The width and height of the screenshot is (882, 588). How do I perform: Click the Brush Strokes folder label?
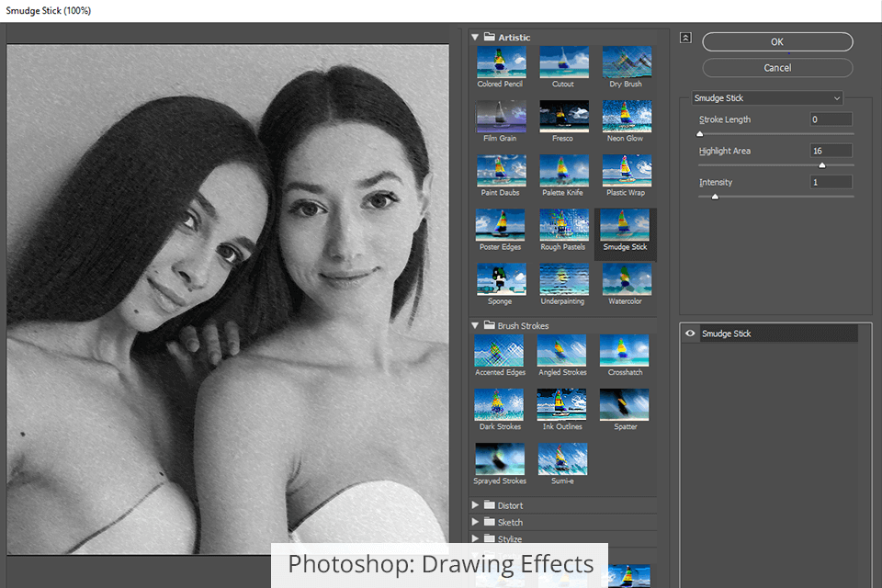click(x=523, y=326)
